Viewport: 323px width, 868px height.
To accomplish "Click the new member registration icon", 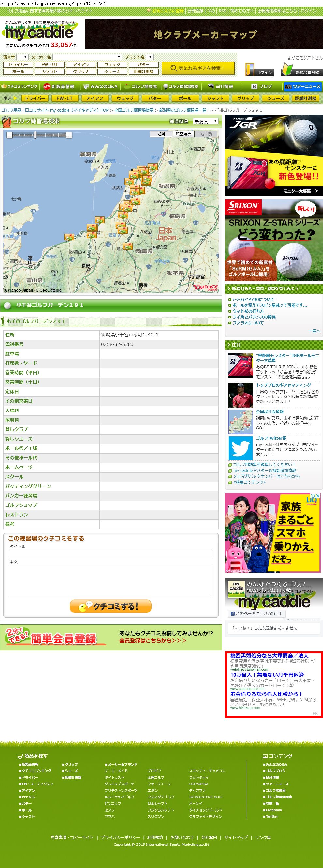I will pyautogui.click(x=287, y=70).
